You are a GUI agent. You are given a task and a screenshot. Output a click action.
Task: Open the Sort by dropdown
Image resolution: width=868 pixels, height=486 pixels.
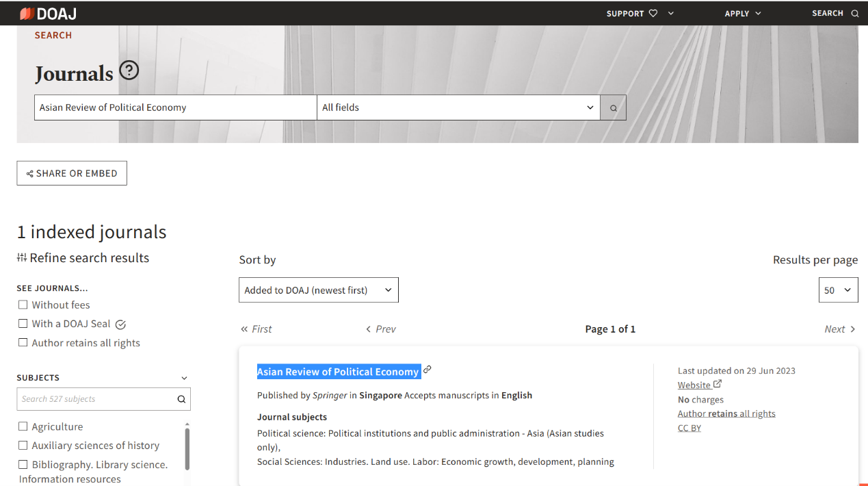pos(319,290)
